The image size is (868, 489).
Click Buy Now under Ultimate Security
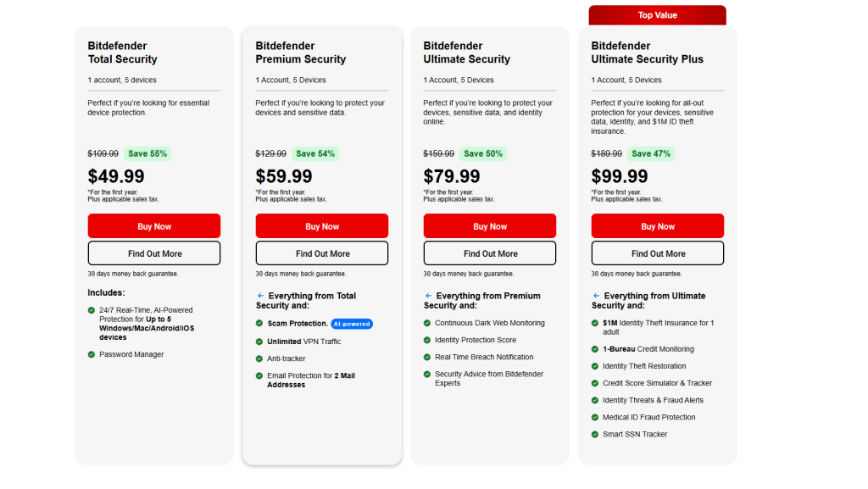click(489, 225)
